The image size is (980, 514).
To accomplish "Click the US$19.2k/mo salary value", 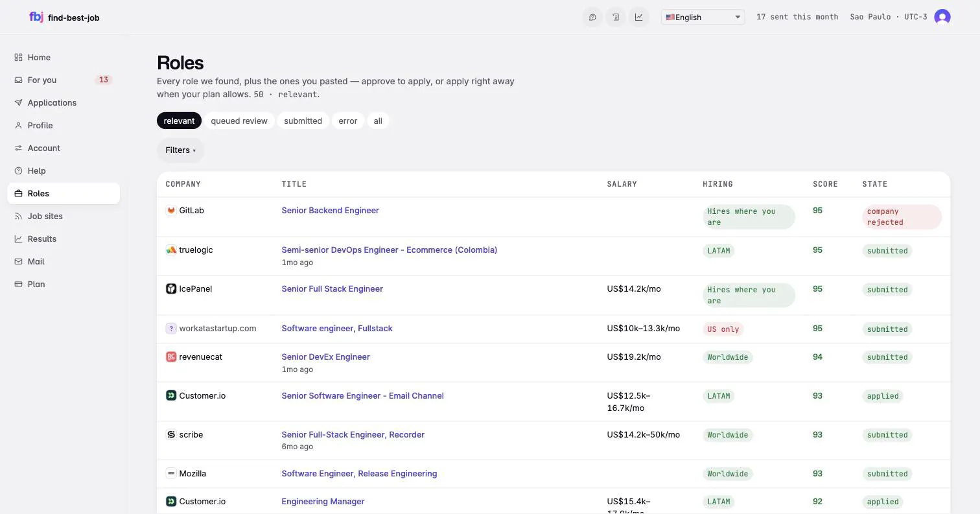I will (634, 357).
